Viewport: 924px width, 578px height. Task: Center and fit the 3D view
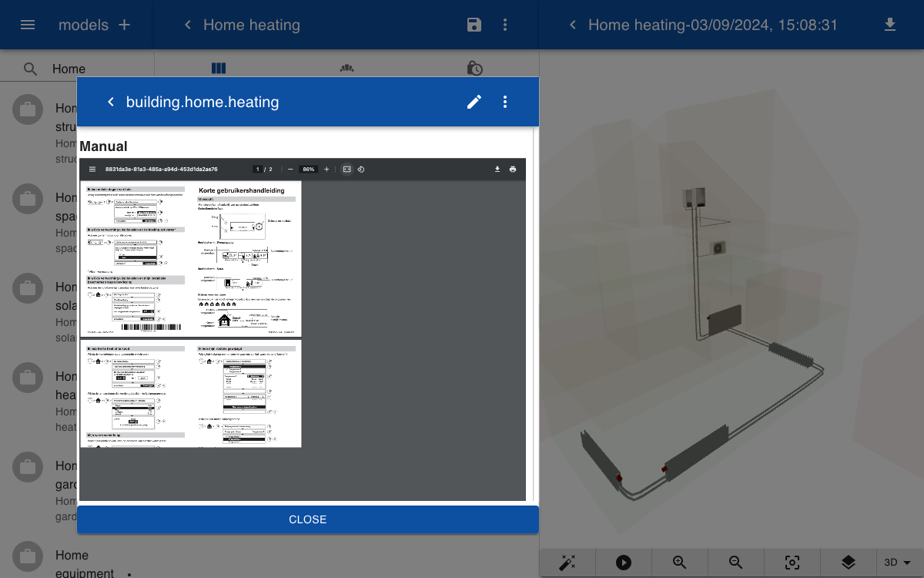(x=792, y=563)
